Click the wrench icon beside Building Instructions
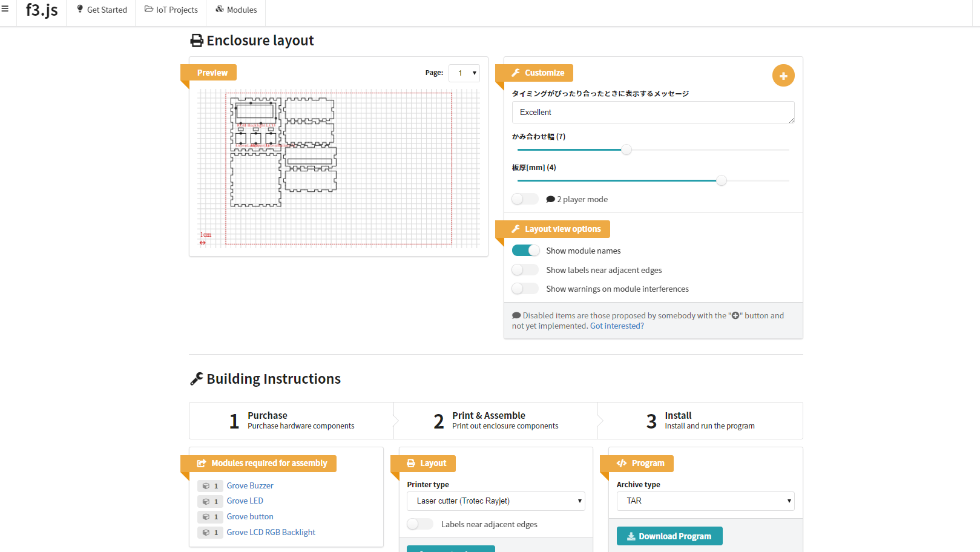980x552 pixels. [196, 379]
